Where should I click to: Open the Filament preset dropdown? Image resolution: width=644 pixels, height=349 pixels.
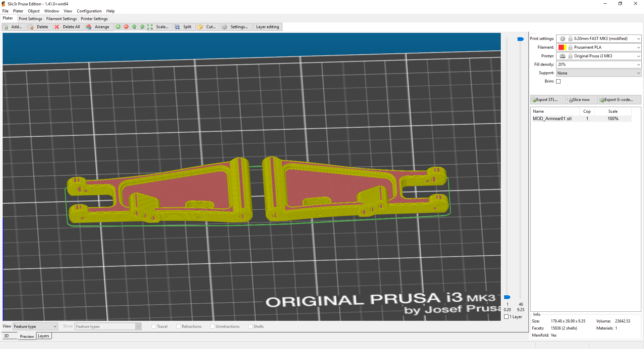pyautogui.click(x=599, y=47)
